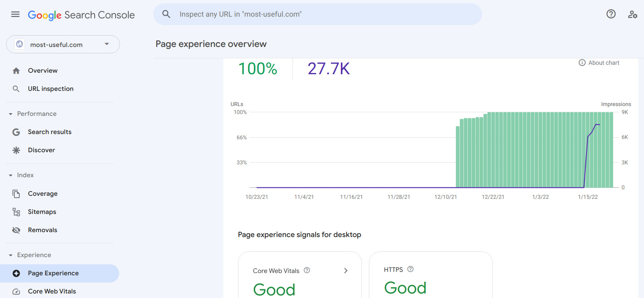Click URL inspection magnifier icon

(16, 89)
